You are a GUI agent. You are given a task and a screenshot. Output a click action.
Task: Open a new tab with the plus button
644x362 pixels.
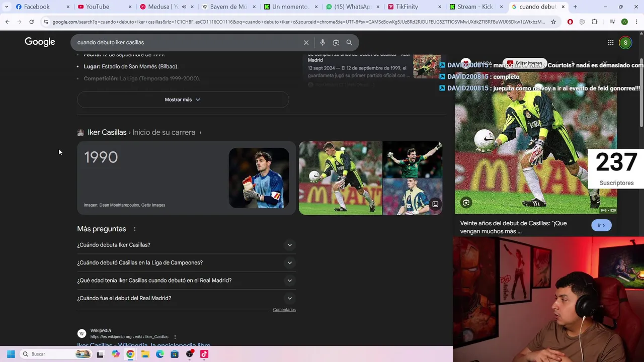coord(575,7)
